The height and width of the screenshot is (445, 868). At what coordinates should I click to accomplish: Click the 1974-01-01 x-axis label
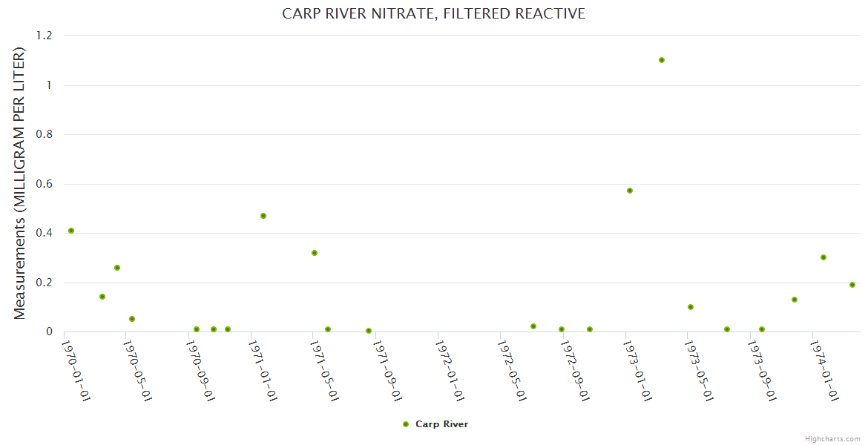(x=823, y=371)
